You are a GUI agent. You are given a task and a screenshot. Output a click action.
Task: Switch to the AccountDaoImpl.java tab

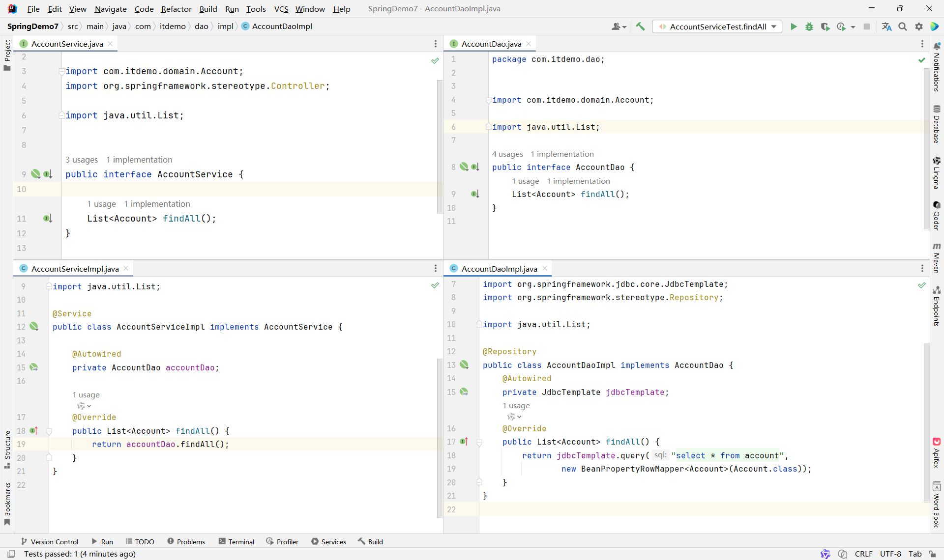499,269
